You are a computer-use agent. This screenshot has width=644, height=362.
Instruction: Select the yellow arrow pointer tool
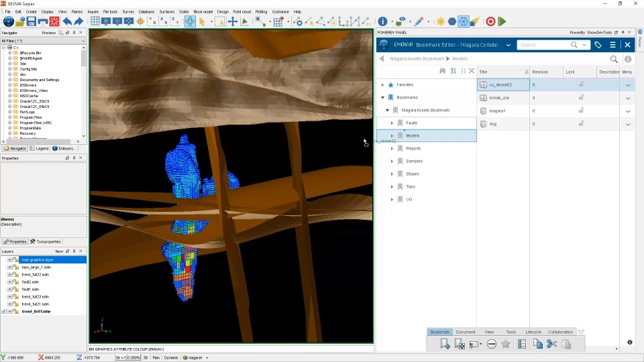click(x=202, y=21)
